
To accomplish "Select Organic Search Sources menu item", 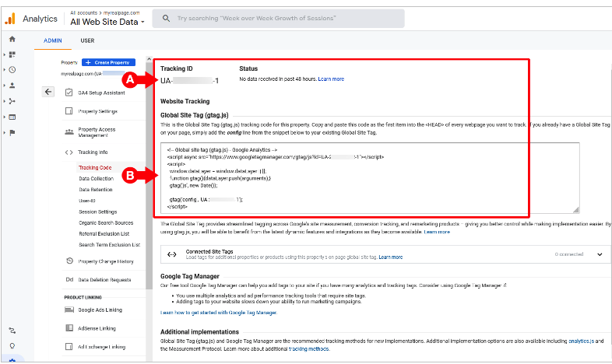I will [x=106, y=222].
